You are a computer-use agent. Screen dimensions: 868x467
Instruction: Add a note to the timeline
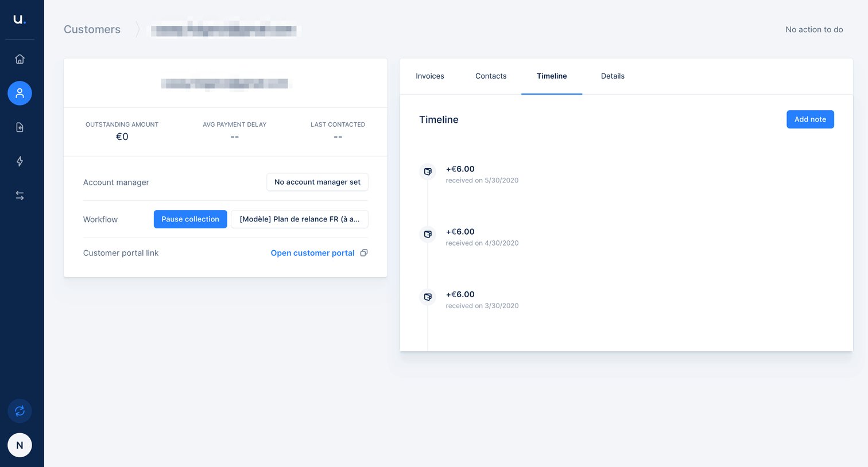coord(810,119)
